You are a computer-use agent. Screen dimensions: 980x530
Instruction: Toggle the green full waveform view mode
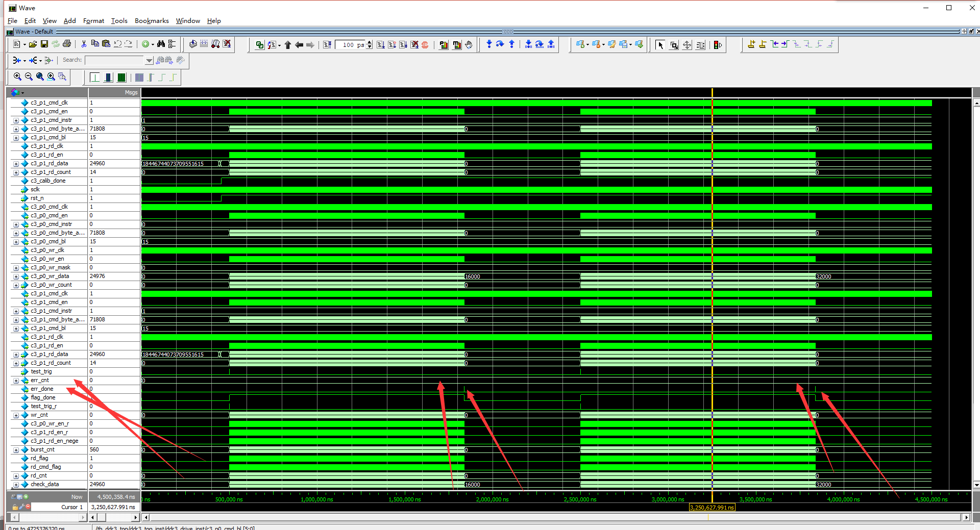(121, 77)
